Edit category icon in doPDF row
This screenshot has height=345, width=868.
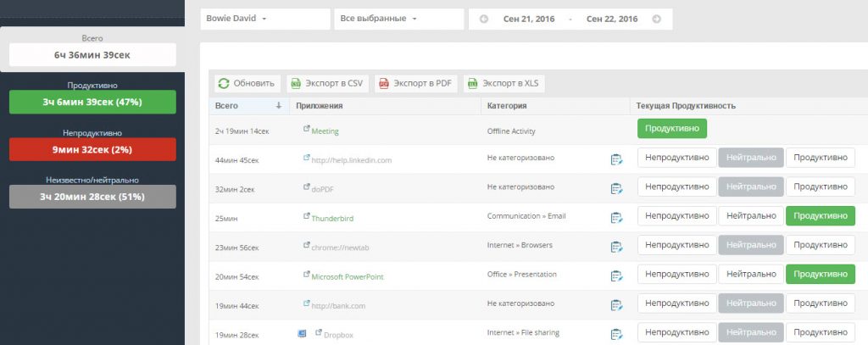point(616,189)
